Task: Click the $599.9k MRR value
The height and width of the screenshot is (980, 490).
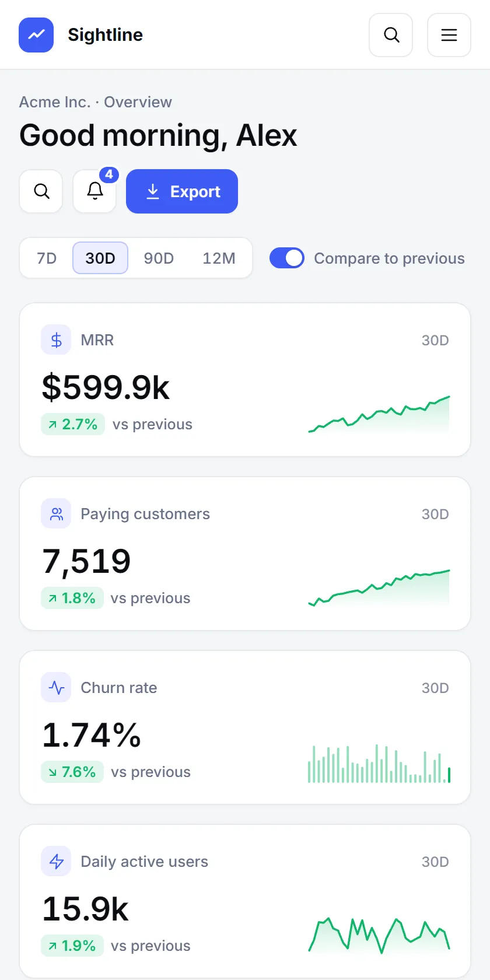Action: (x=106, y=387)
